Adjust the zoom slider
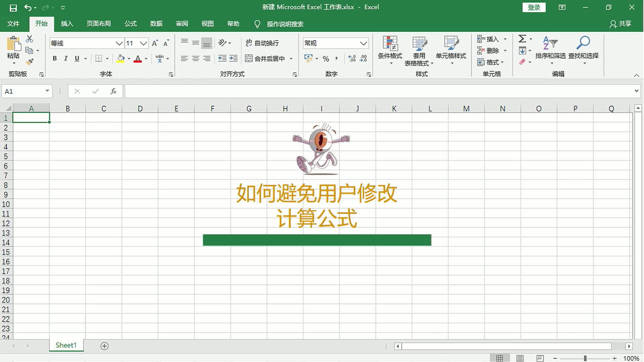Screen dimensions: 644x362 tap(585, 357)
